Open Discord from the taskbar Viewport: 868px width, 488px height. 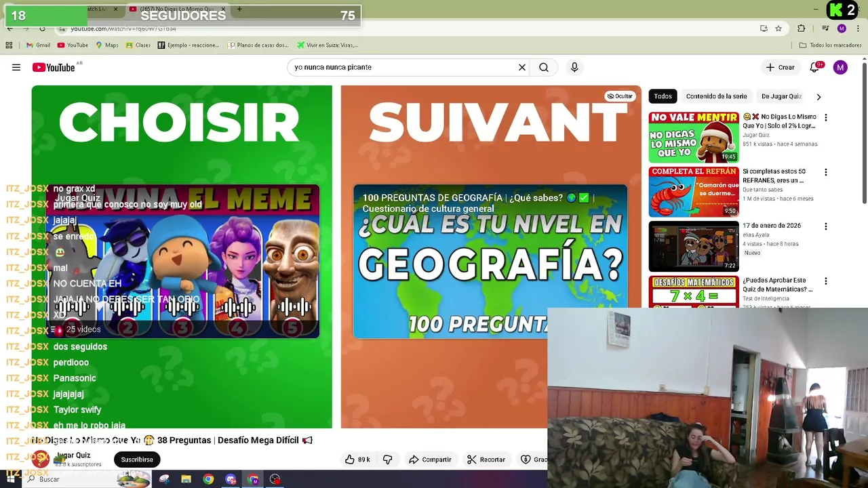pyautogui.click(x=231, y=479)
